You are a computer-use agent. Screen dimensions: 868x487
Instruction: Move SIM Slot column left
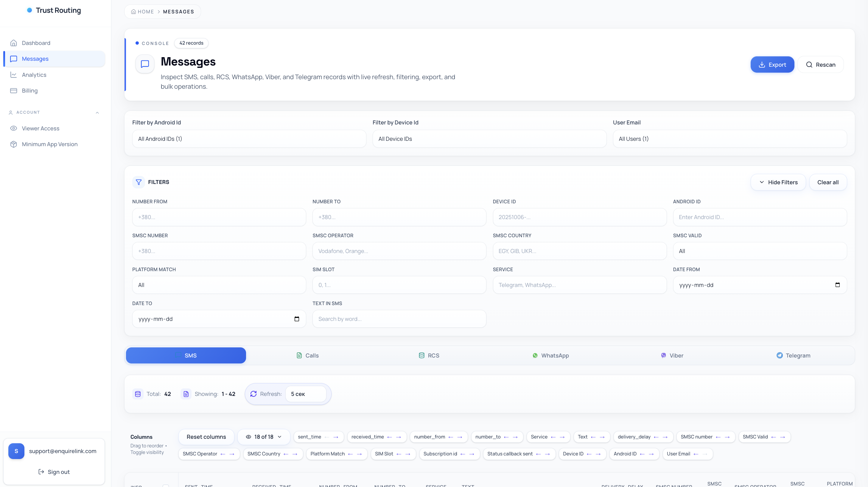(399, 454)
